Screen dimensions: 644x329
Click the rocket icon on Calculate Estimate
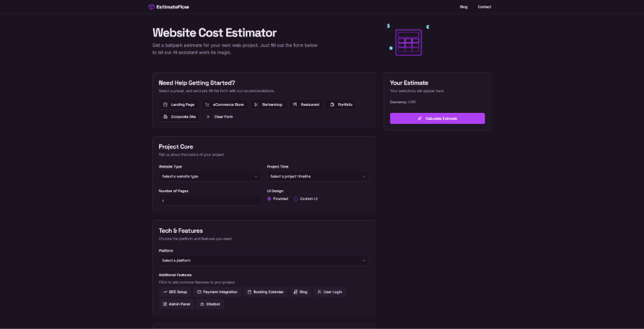coord(420,119)
